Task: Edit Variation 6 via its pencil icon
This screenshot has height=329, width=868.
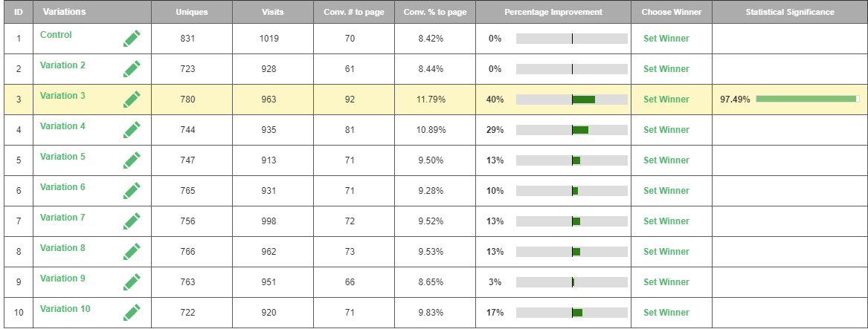Action: point(132,191)
